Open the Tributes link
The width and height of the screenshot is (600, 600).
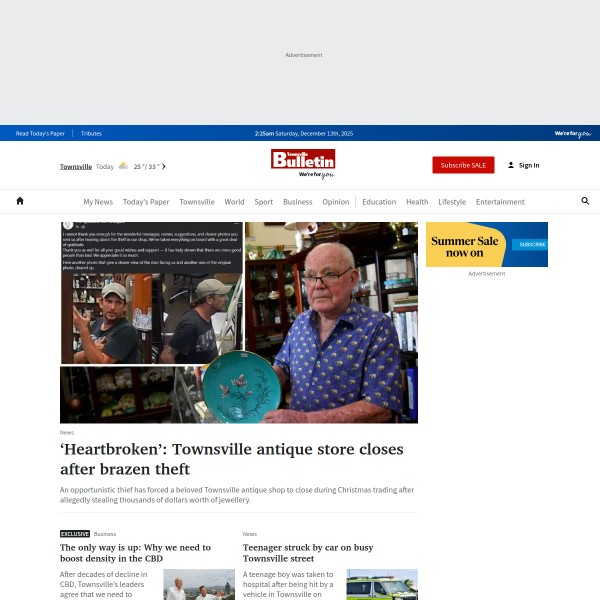[x=91, y=134]
